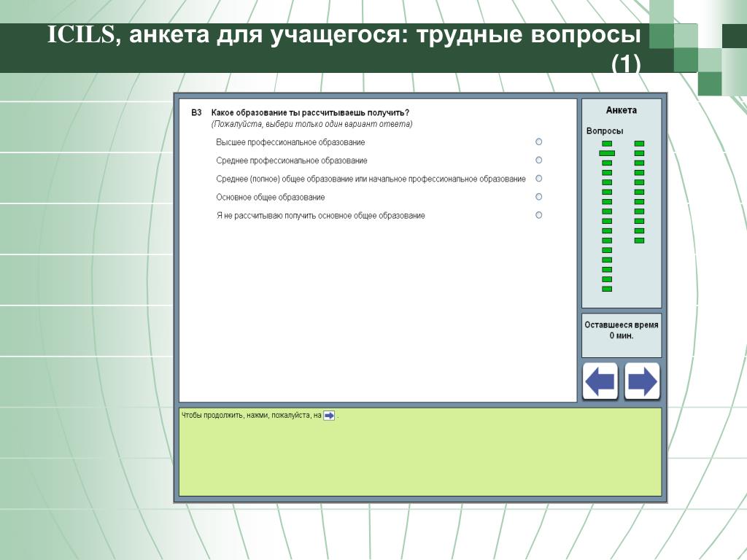Click label 'Я не рассчитываю получить основное общее образование'
This screenshot has width=747, height=560.
321,216
